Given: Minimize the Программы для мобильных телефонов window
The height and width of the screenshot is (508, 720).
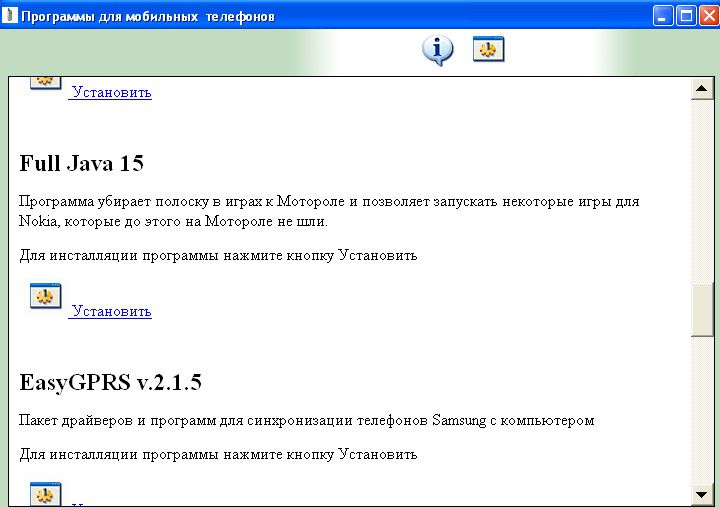Looking at the screenshot, I should [x=664, y=16].
